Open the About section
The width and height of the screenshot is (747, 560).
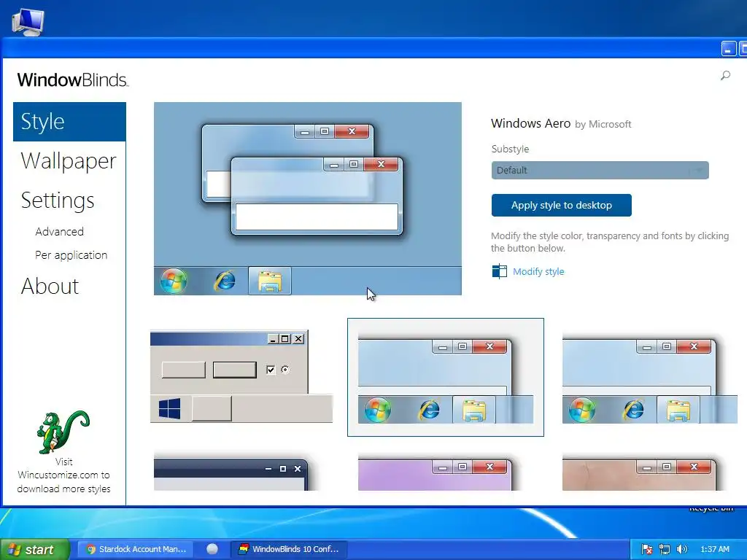click(x=50, y=287)
